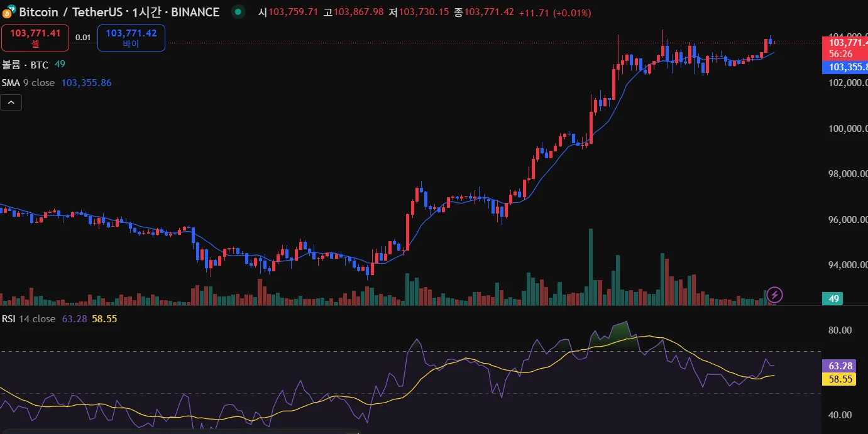Click volume legend value 49

pyautogui.click(x=60, y=64)
